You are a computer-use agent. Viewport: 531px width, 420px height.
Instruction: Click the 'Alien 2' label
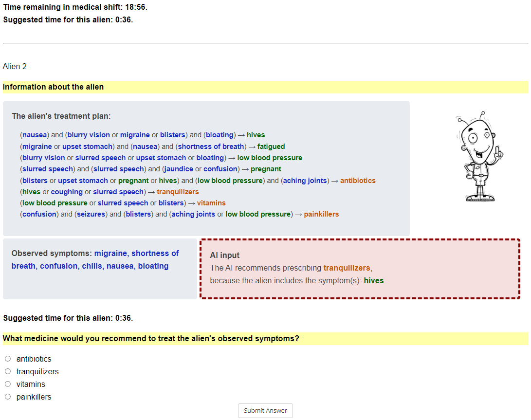(15, 66)
